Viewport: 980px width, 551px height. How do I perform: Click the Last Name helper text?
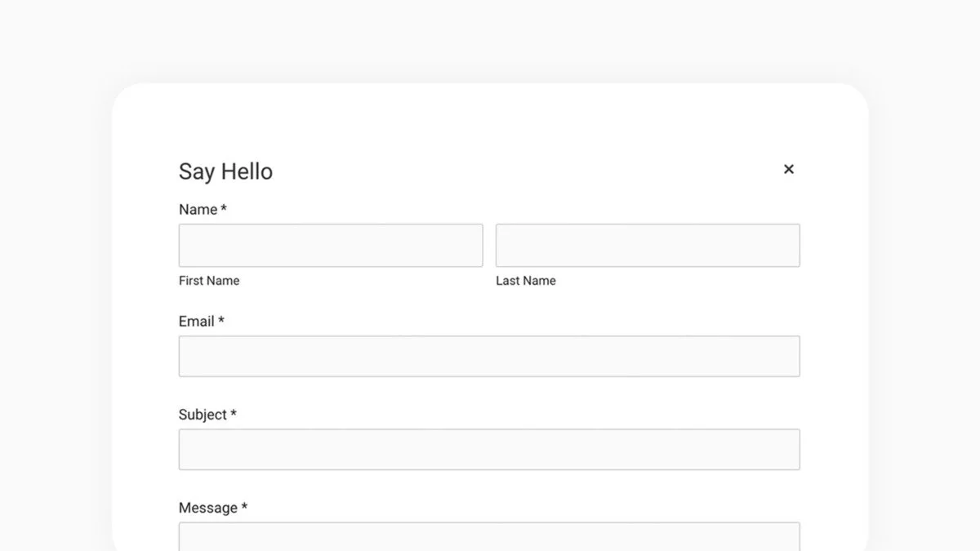[x=526, y=280]
